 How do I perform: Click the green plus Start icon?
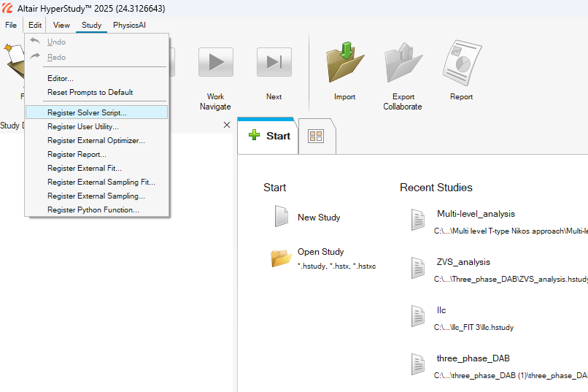(255, 135)
